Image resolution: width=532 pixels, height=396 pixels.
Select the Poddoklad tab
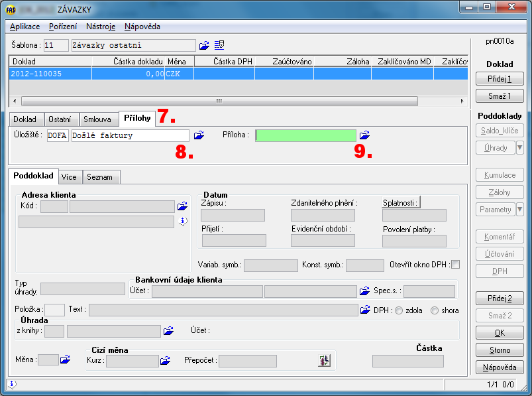click(x=33, y=176)
